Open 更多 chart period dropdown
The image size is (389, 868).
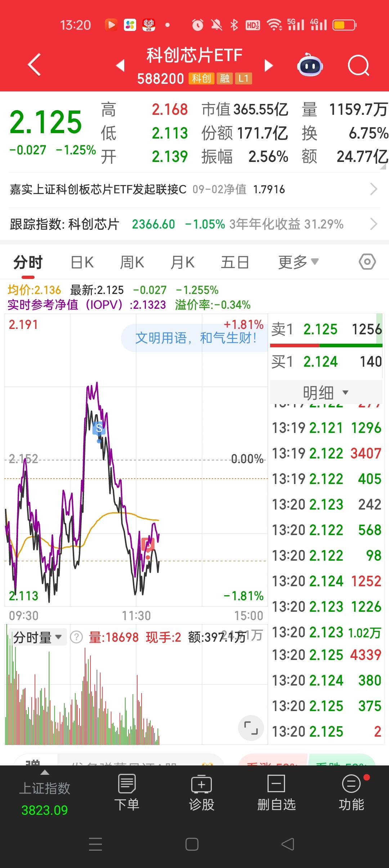click(x=298, y=262)
